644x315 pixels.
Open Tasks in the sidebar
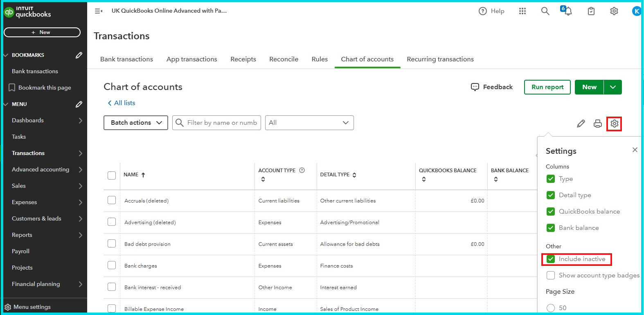19,137
